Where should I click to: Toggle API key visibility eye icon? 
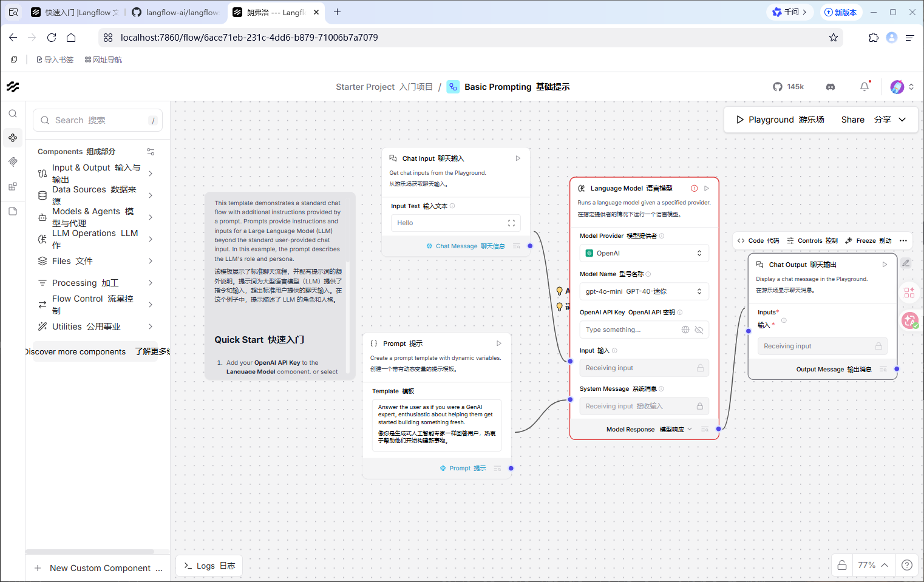coord(699,330)
